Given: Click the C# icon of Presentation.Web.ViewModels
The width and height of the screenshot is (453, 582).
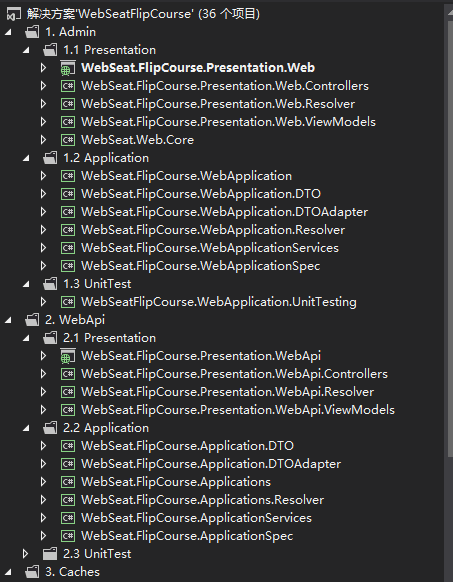Looking at the screenshot, I should [x=68, y=122].
